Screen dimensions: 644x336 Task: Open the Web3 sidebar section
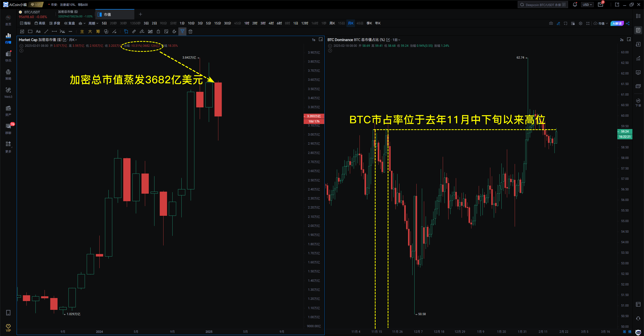click(8, 93)
